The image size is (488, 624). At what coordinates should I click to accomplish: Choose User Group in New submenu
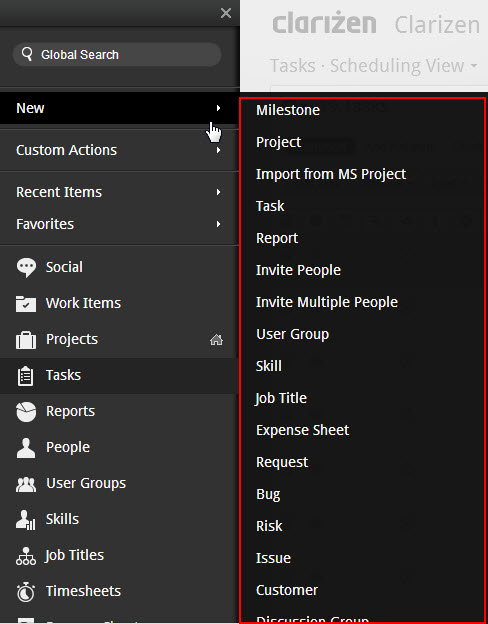point(293,334)
